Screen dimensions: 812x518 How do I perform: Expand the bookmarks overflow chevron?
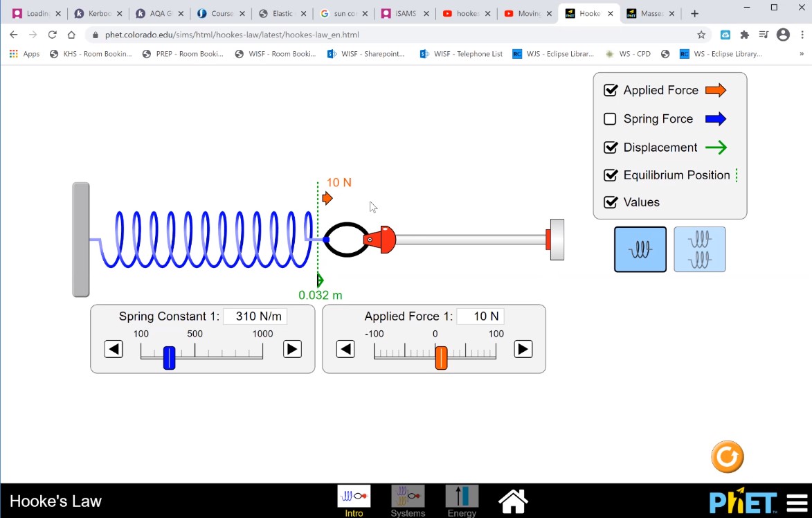(802, 54)
